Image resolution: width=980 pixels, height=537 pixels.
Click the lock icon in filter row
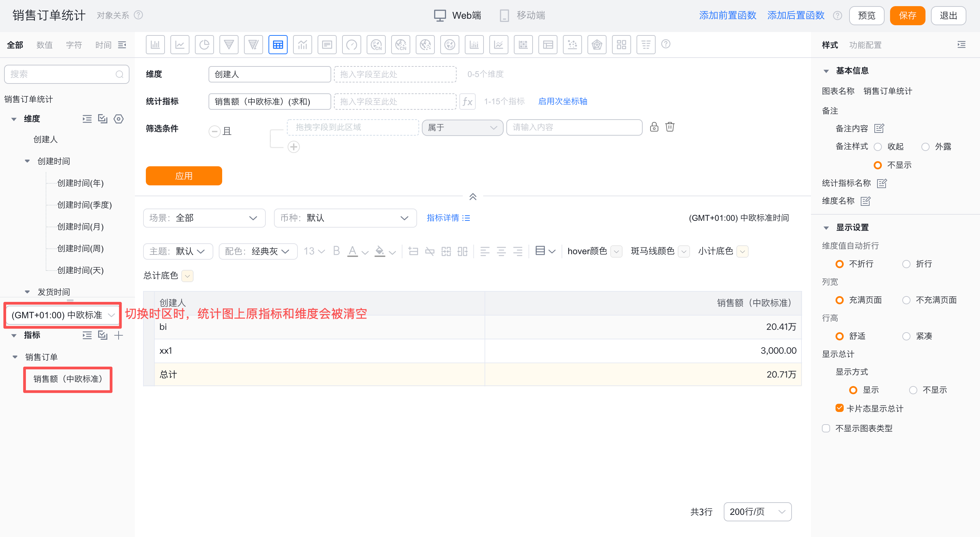654,127
